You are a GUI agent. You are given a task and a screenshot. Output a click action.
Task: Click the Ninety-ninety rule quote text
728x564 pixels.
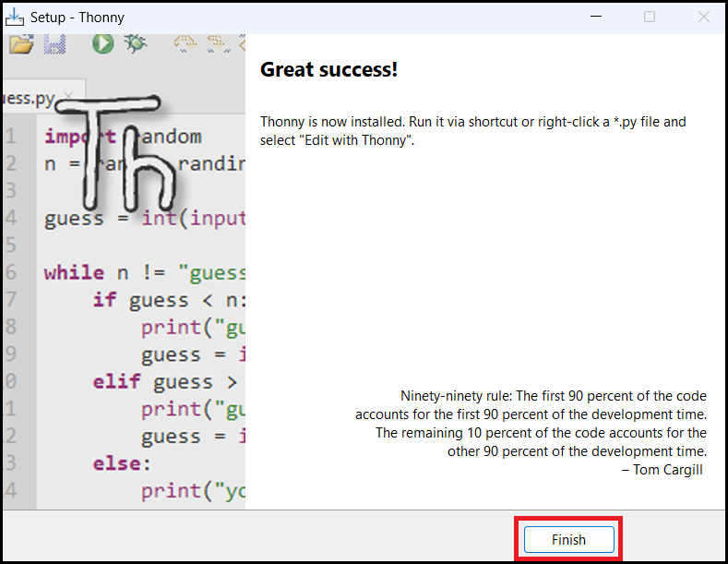(x=531, y=424)
